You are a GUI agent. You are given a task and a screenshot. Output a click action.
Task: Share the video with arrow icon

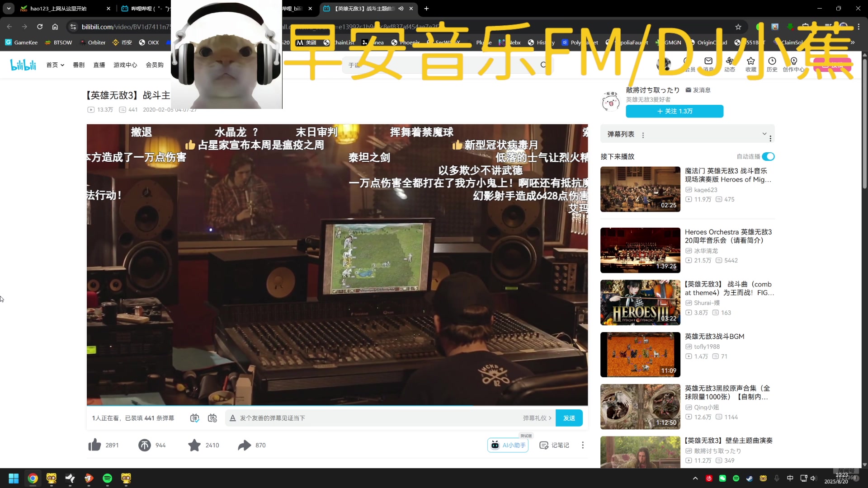244,445
